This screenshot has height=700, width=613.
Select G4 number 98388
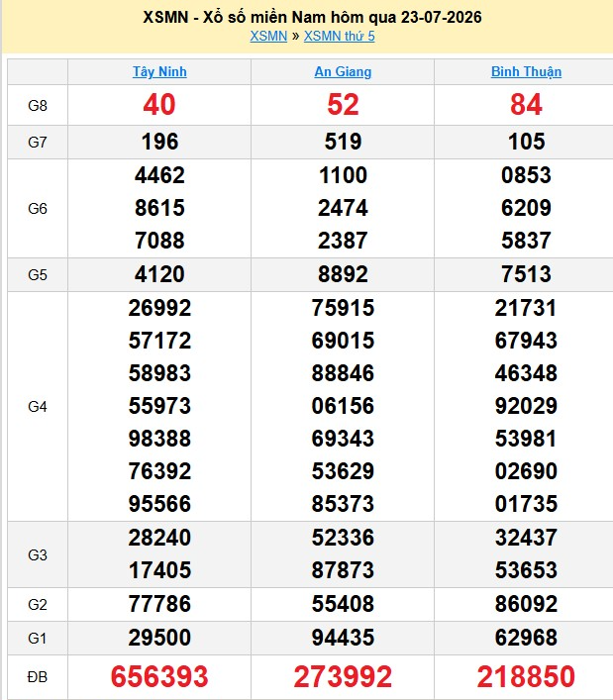pos(159,439)
